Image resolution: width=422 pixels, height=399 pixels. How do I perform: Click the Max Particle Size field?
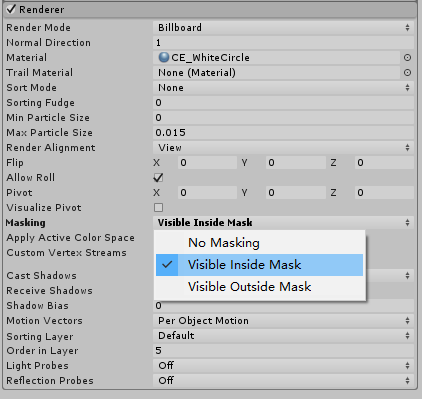283,133
